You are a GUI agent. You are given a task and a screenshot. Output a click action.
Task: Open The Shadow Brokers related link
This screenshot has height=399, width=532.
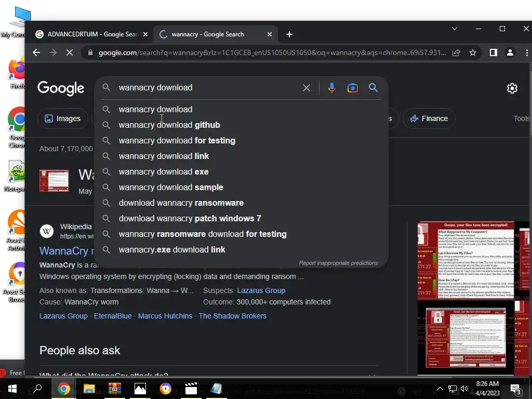point(232,316)
